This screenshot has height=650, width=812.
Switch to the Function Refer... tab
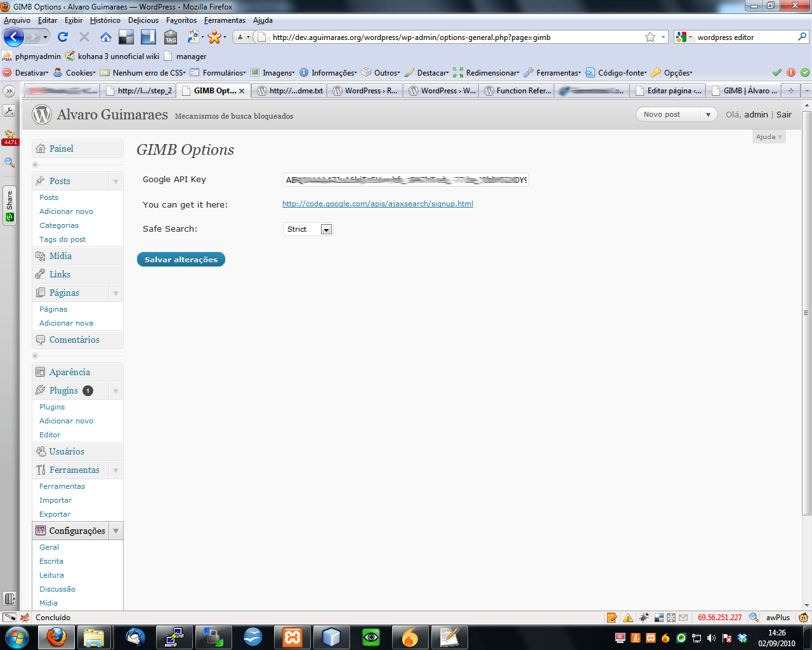(518, 91)
